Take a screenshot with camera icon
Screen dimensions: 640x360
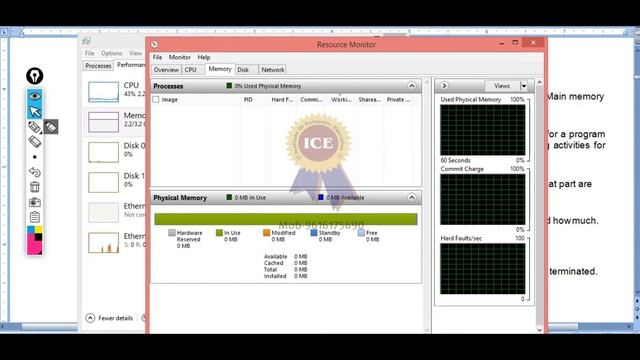coord(35,202)
